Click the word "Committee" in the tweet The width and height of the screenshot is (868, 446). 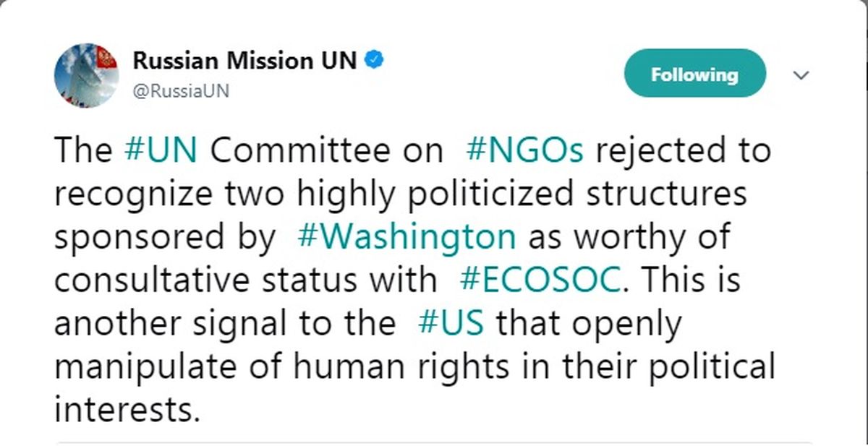coord(328,150)
